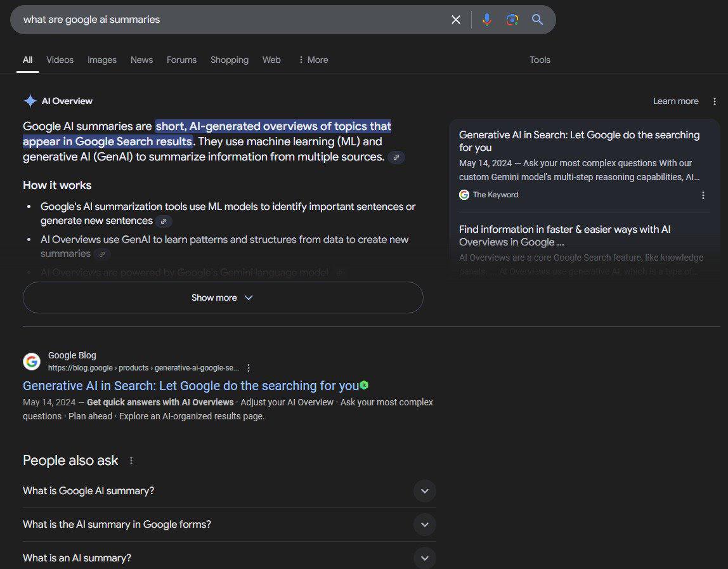Open three-dot menu beside Google Blog URL

tap(249, 368)
